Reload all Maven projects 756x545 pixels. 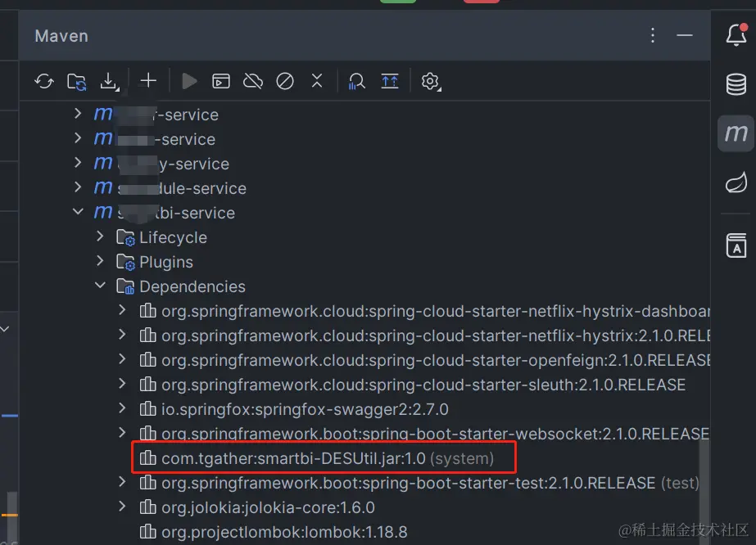click(x=44, y=81)
